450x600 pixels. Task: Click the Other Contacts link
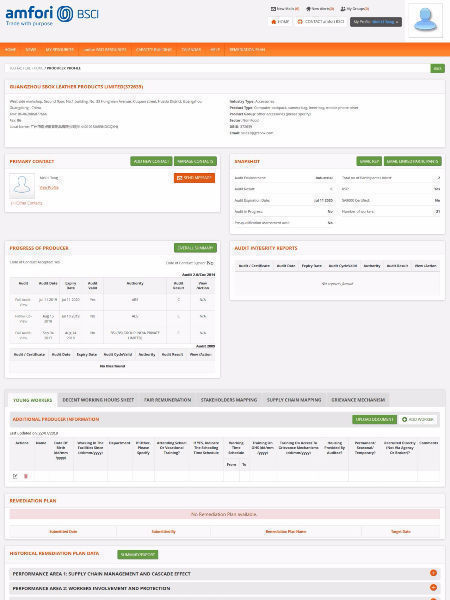coord(27,203)
